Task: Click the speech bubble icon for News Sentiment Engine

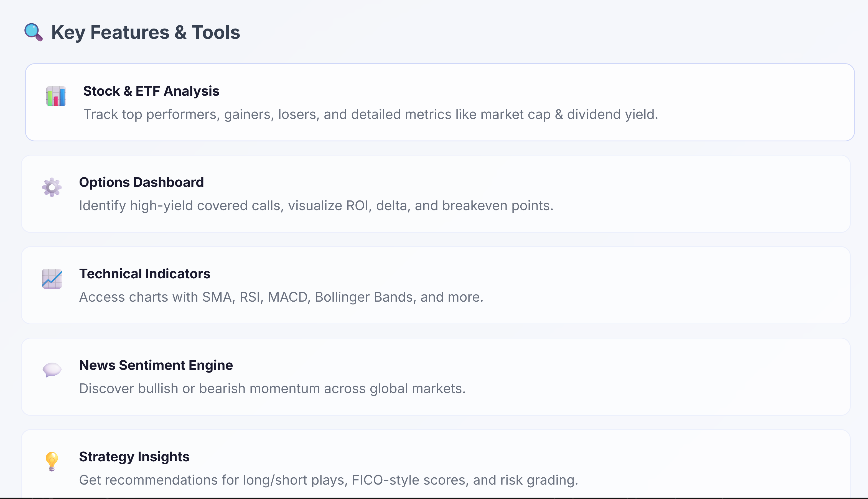Action: (52, 370)
